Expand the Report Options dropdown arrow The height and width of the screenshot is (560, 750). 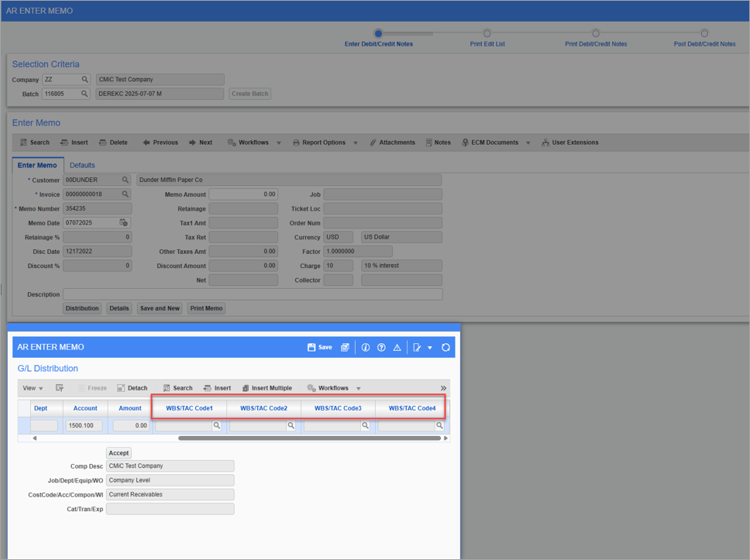click(356, 143)
